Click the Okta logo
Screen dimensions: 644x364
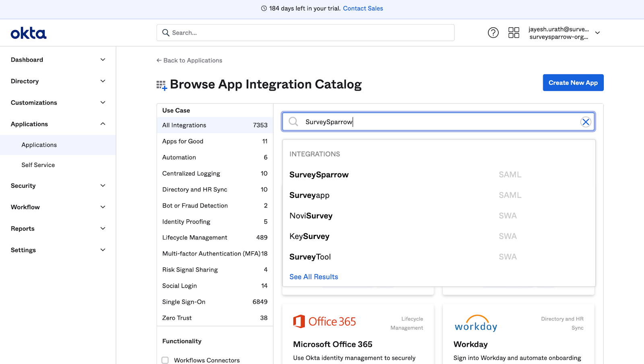pos(29,33)
